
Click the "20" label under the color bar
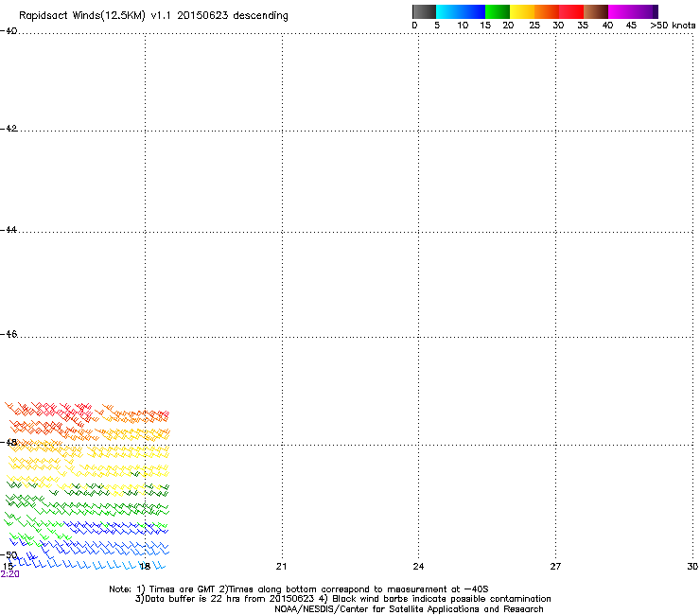[x=508, y=26]
